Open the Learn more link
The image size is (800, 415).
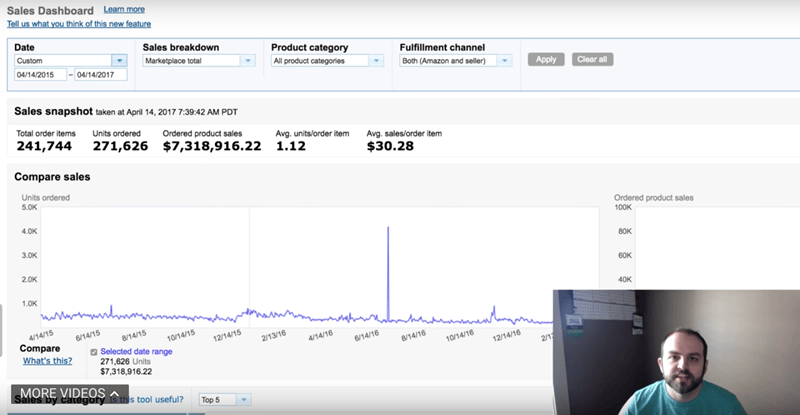[124, 9]
